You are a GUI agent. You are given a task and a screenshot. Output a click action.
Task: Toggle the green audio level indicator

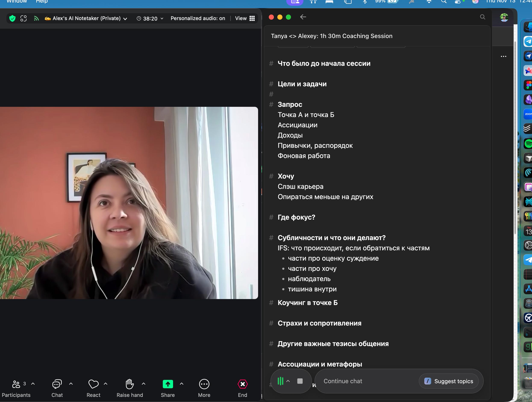[x=281, y=381]
